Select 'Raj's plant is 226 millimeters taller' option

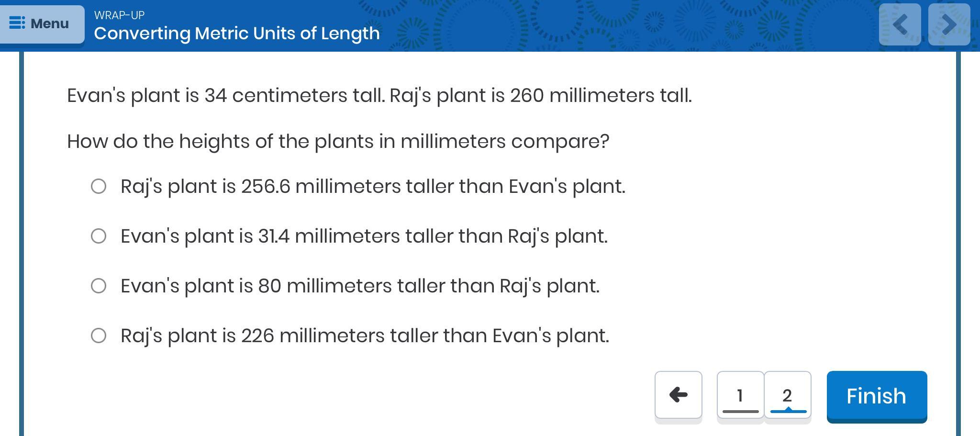(99, 335)
